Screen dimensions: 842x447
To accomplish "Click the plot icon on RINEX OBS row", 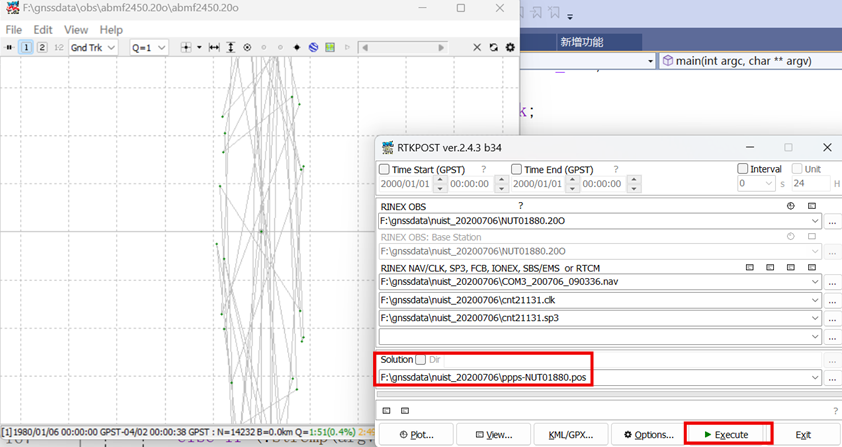I will coord(790,206).
